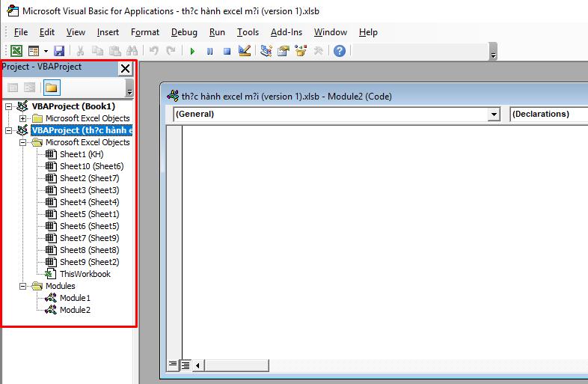Open the Add-Ins menu
This screenshot has width=588, height=384.
point(286,32)
